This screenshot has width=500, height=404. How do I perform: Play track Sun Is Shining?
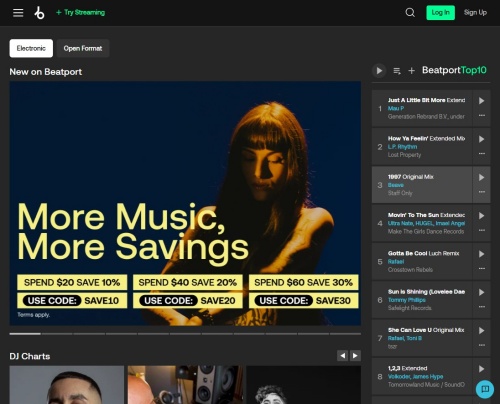click(x=481, y=292)
